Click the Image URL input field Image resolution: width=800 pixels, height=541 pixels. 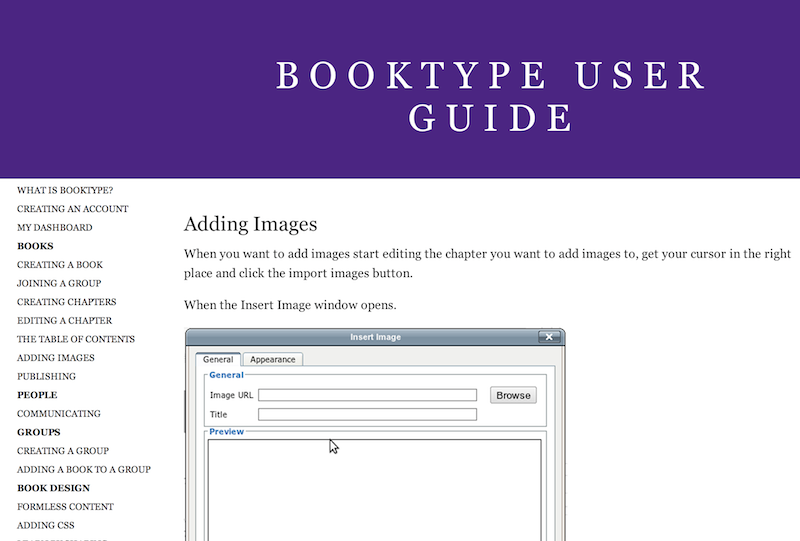(x=367, y=395)
